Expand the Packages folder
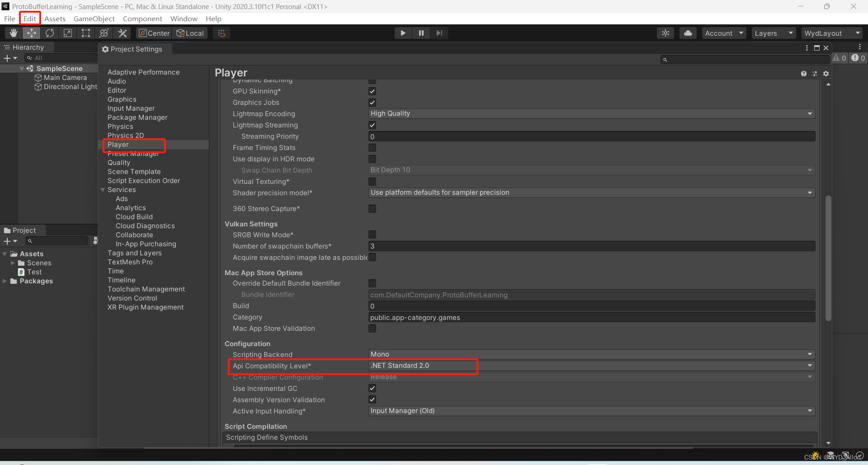 5,281
